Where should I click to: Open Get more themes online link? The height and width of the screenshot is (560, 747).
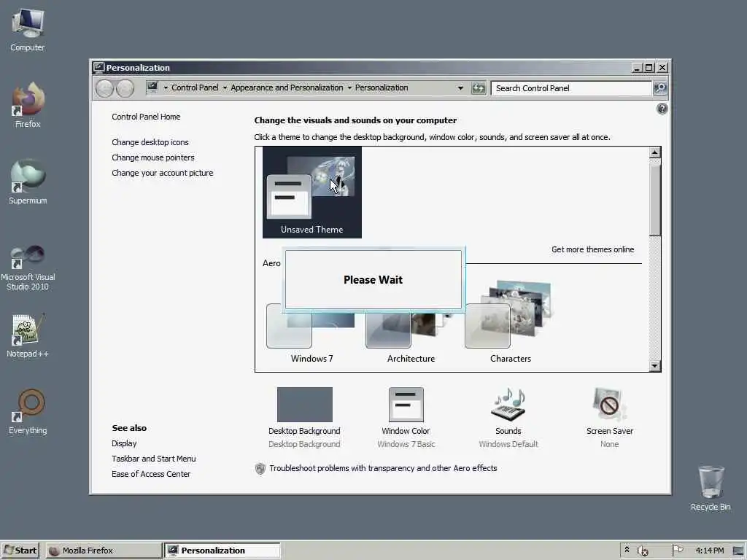[x=592, y=249]
